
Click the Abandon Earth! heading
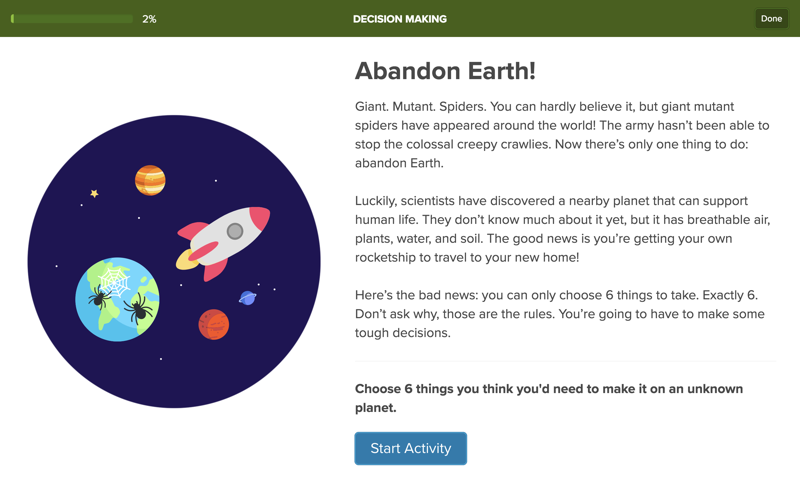pos(445,71)
